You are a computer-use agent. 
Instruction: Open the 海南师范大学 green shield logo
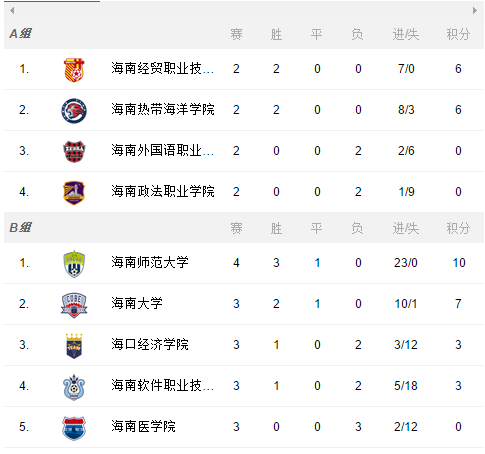(74, 263)
